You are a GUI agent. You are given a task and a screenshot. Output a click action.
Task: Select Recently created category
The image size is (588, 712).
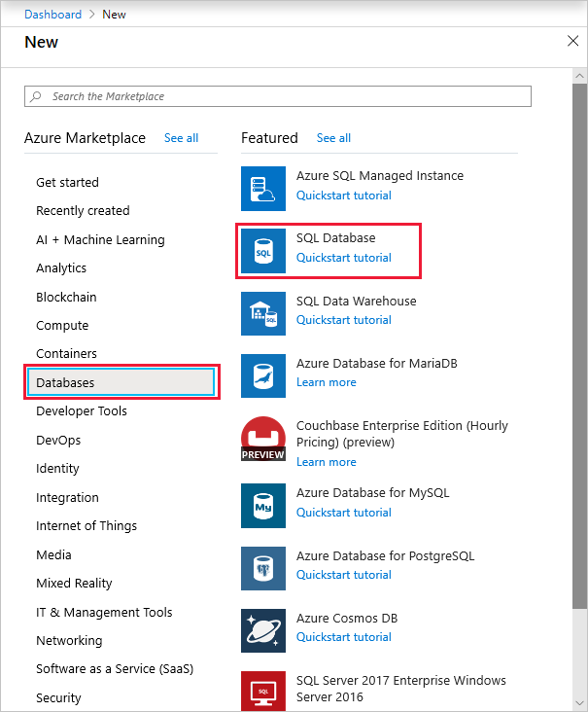(83, 211)
